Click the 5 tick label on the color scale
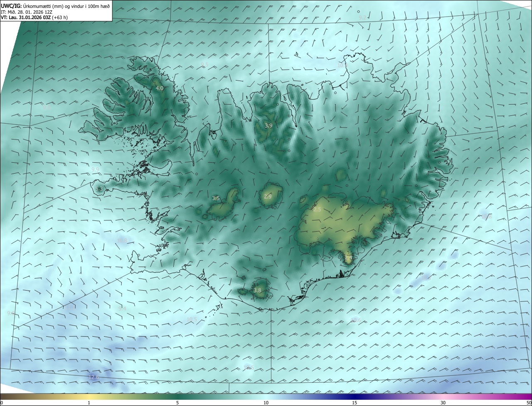532x406 pixels. (177, 403)
